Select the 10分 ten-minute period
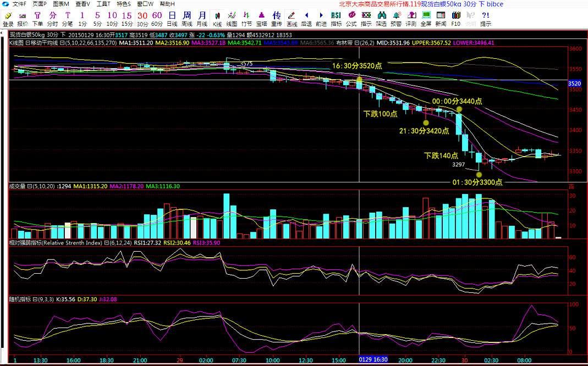588x366 pixels. (112, 19)
